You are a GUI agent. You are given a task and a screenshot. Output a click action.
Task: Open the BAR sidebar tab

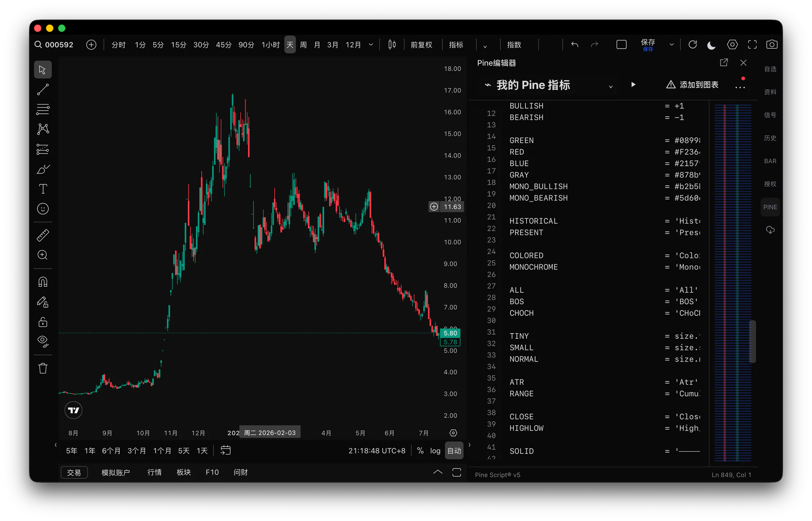click(770, 161)
